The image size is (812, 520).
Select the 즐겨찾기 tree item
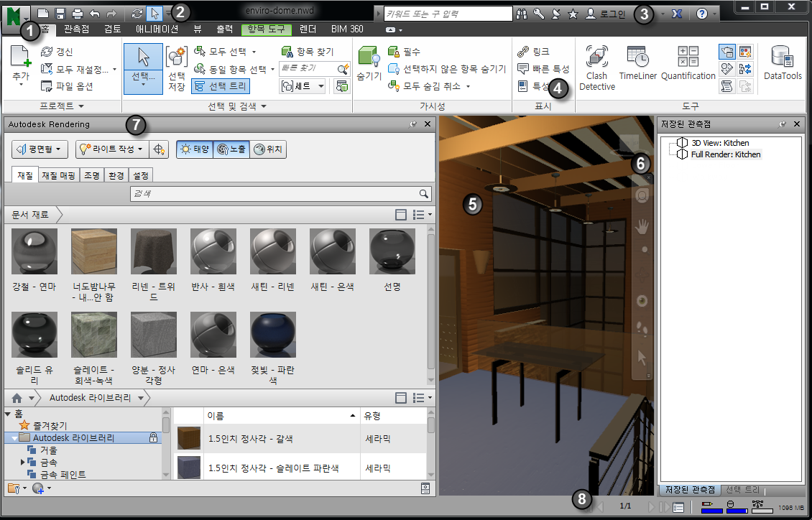coord(43,426)
